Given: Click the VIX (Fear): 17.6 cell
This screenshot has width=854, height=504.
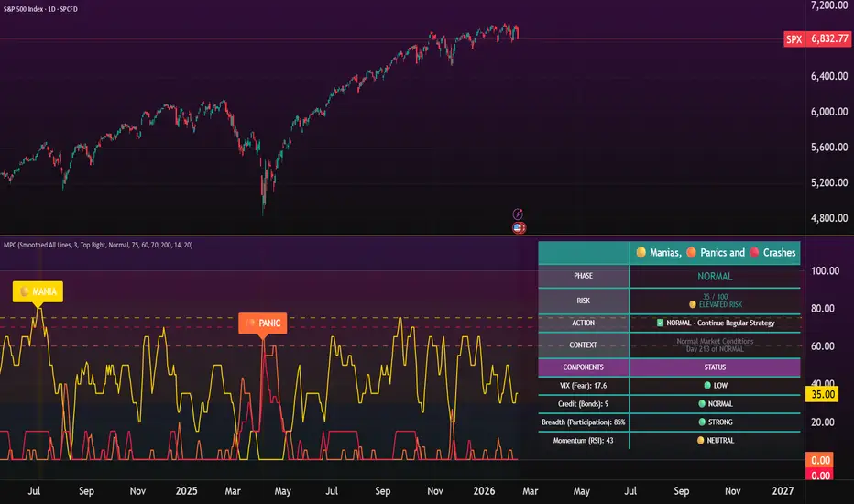Looking at the screenshot, I should (583, 385).
